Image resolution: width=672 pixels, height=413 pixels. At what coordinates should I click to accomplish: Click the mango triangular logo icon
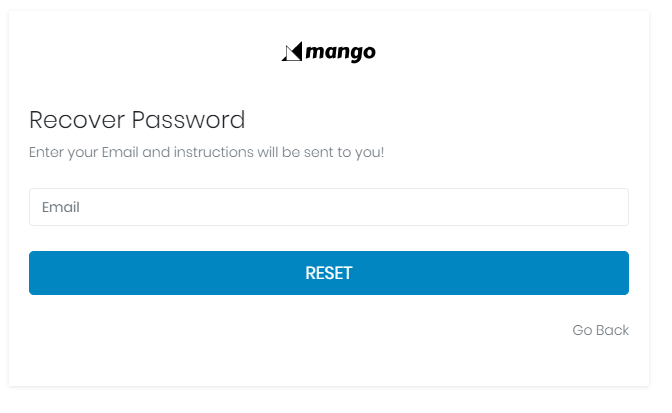point(291,52)
